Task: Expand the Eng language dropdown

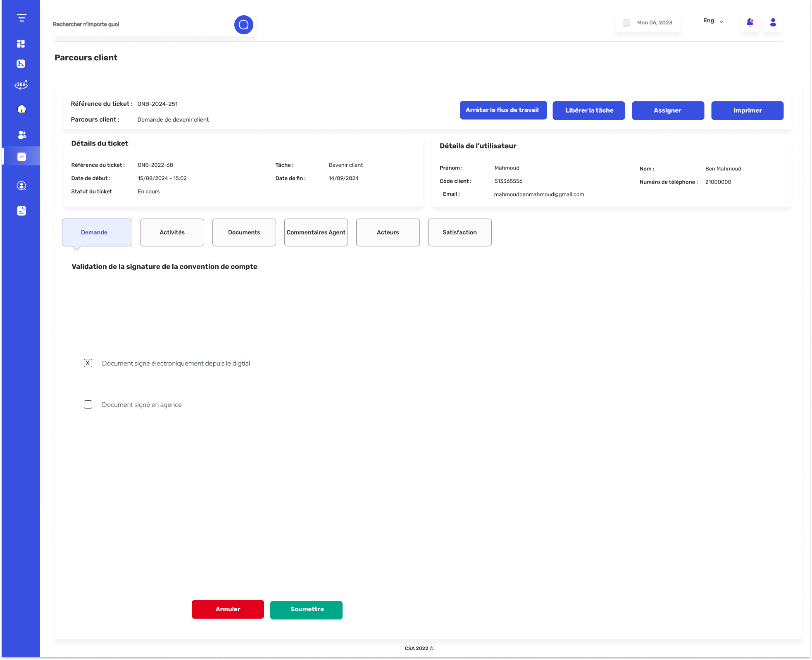Action: (713, 21)
